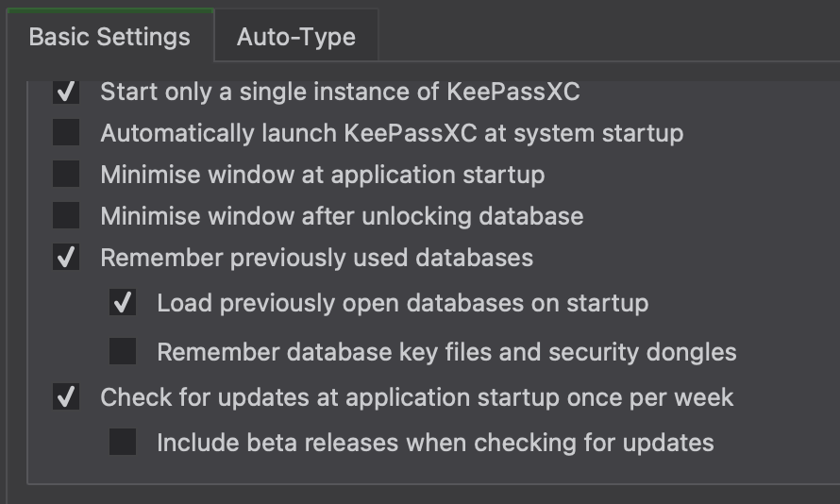
Task: Uncheck Check for updates at startup checkbox
Action: tap(66, 397)
